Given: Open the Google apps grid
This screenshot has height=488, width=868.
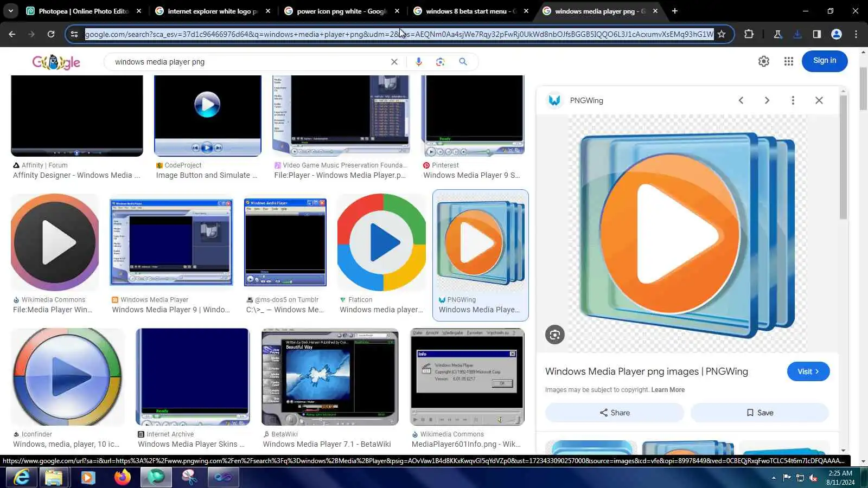Looking at the screenshot, I should [x=789, y=61].
